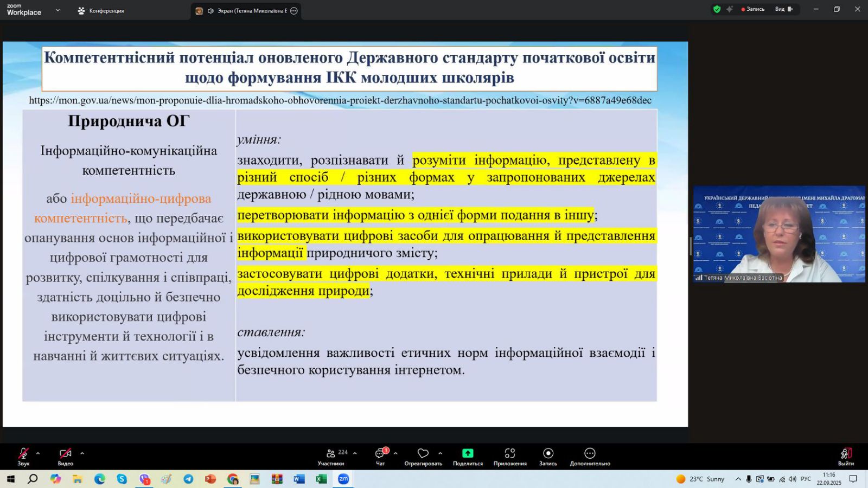This screenshot has width=868, height=488.
Task: Open the 23°C Sunny weather widget
Action: click(x=700, y=479)
